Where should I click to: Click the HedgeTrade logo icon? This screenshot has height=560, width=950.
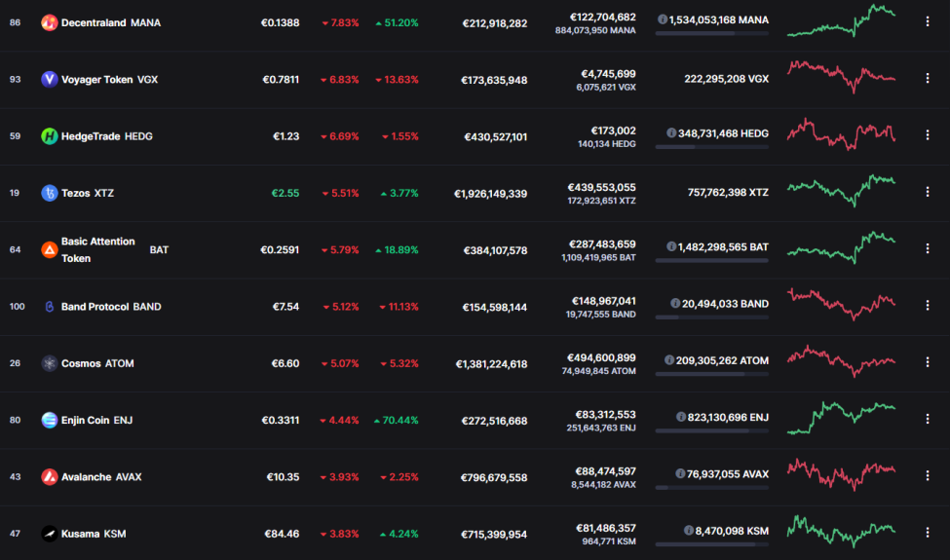[49, 136]
